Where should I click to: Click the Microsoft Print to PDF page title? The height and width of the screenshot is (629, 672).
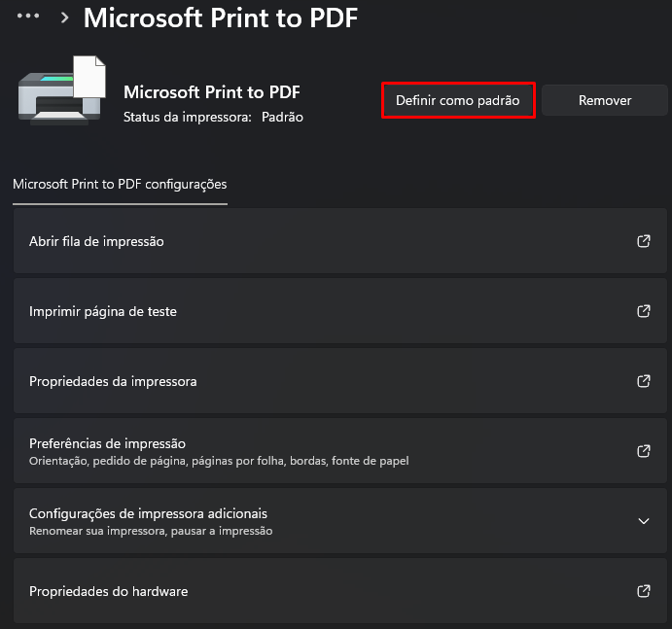(x=221, y=17)
